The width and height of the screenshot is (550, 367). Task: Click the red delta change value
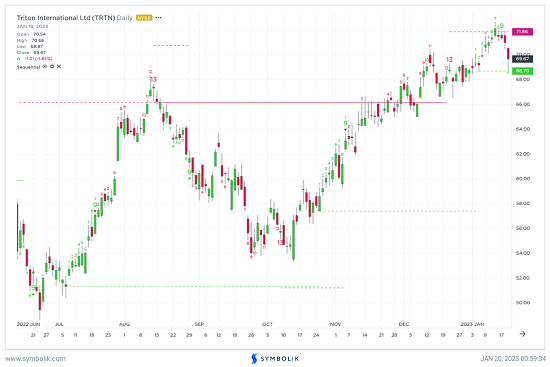coord(38,59)
